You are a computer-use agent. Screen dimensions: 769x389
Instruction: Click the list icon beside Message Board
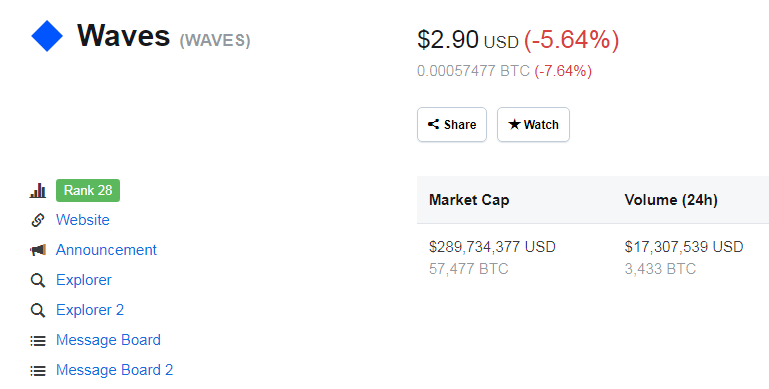pos(38,340)
